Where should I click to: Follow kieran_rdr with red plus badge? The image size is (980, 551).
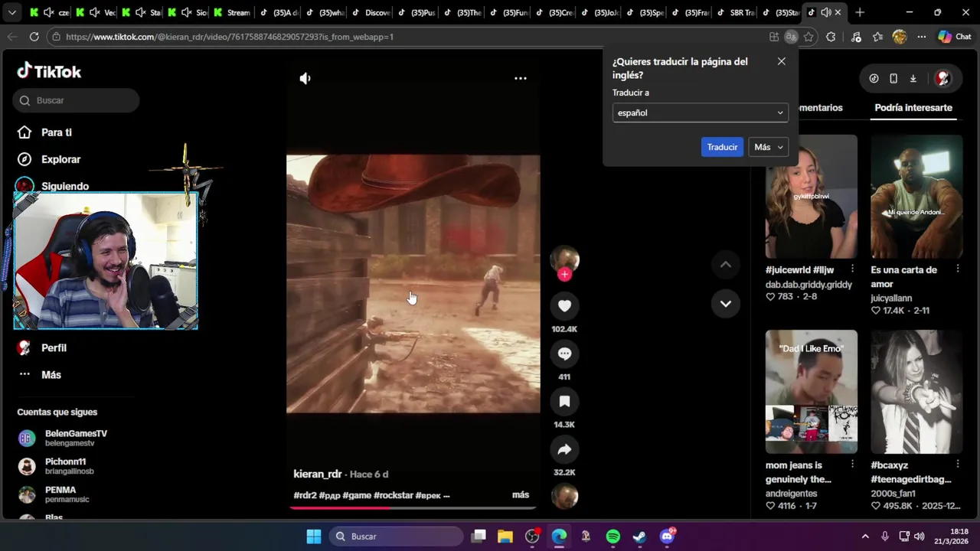click(x=564, y=274)
